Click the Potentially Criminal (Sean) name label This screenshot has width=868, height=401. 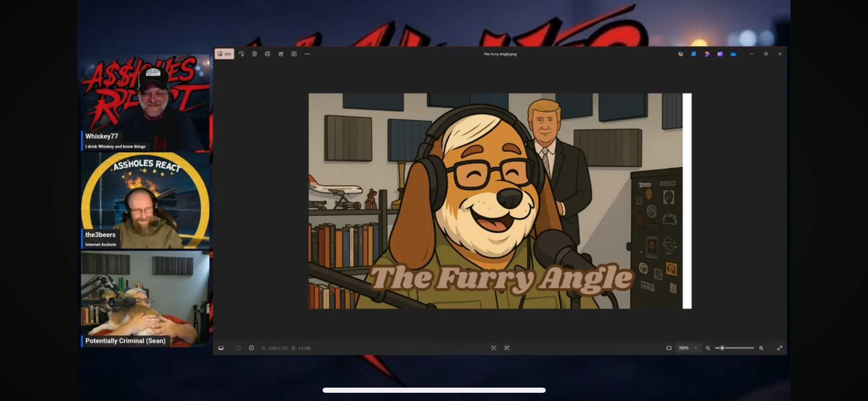pyautogui.click(x=125, y=341)
